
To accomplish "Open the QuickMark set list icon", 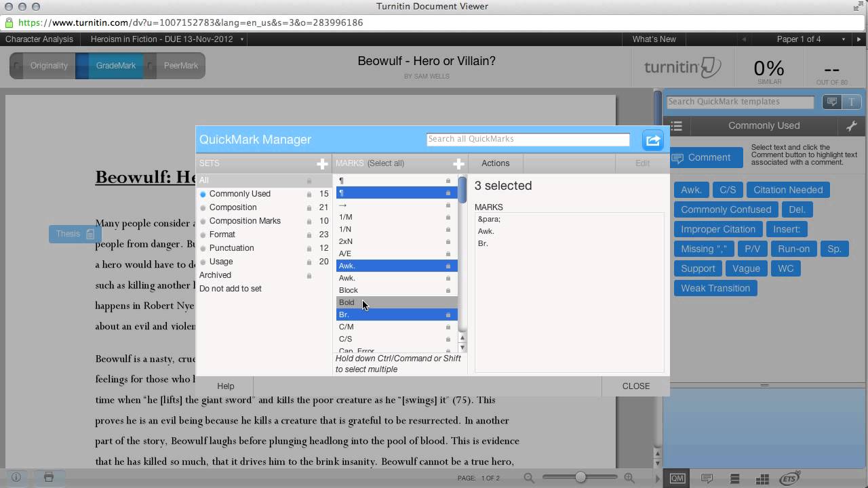I will pos(676,125).
